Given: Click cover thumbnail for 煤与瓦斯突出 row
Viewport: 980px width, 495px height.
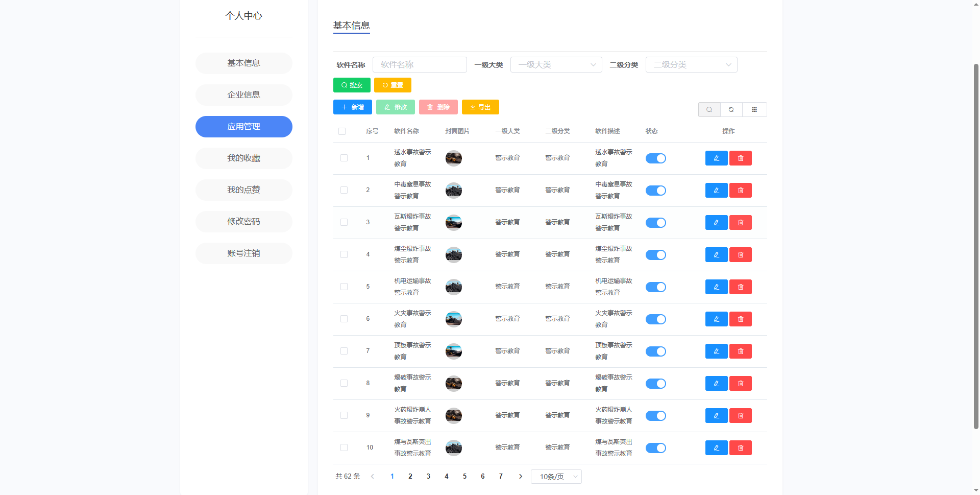Looking at the screenshot, I should (454, 448).
